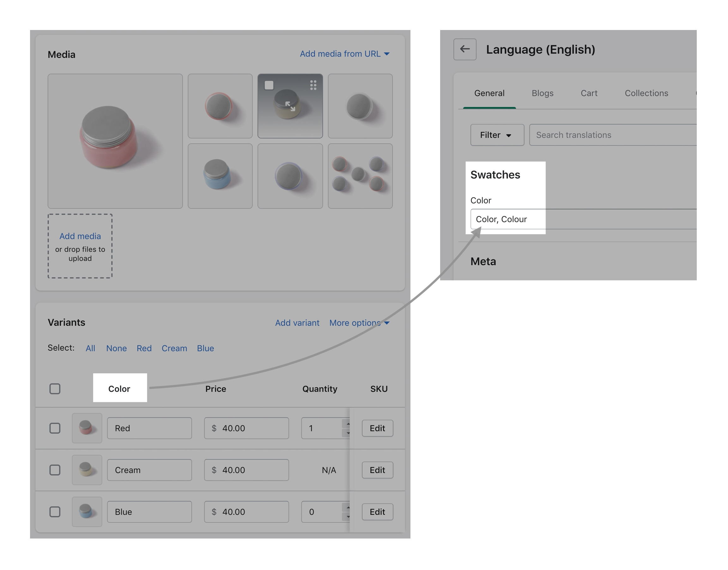Click the Cream variant thumbnail image
This screenshot has height=570, width=728.
(87, 470)
